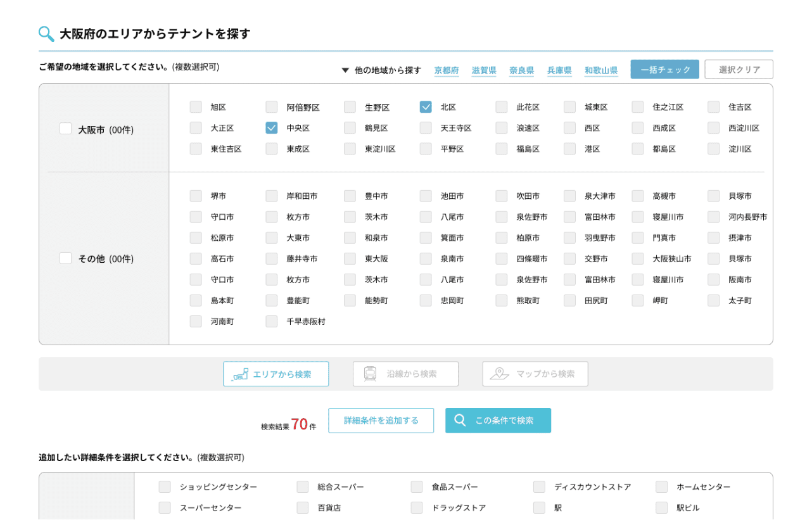
Task: Check the 天王寺区 checkbox
Action: [426, 128]
